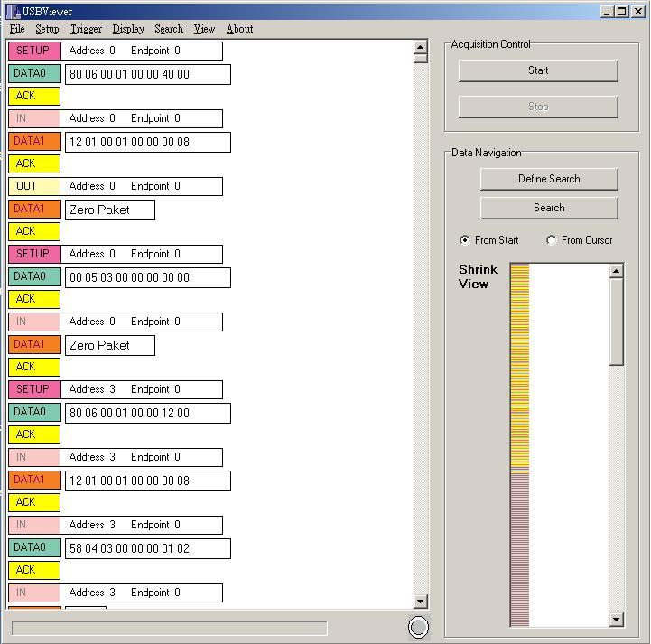The image size is (651, 644).
Task: Select data packet 00 05 03 00 00 00 00 00
Action: 148,278
